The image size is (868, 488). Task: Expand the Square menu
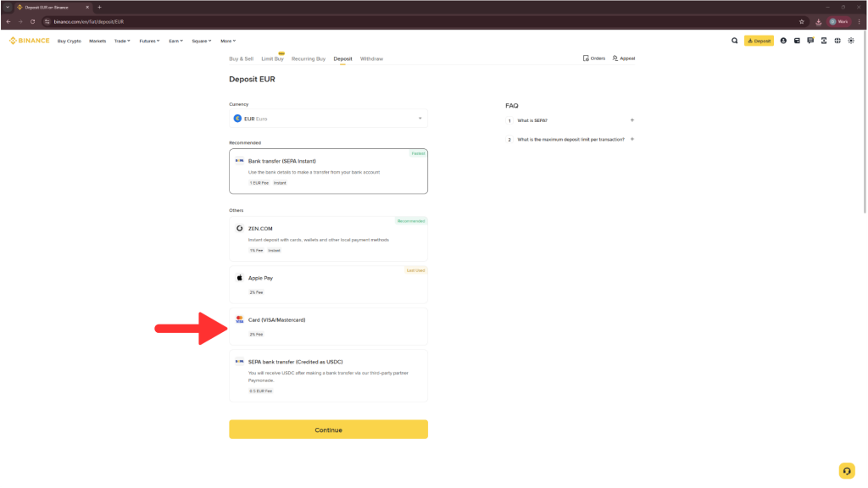202,41
